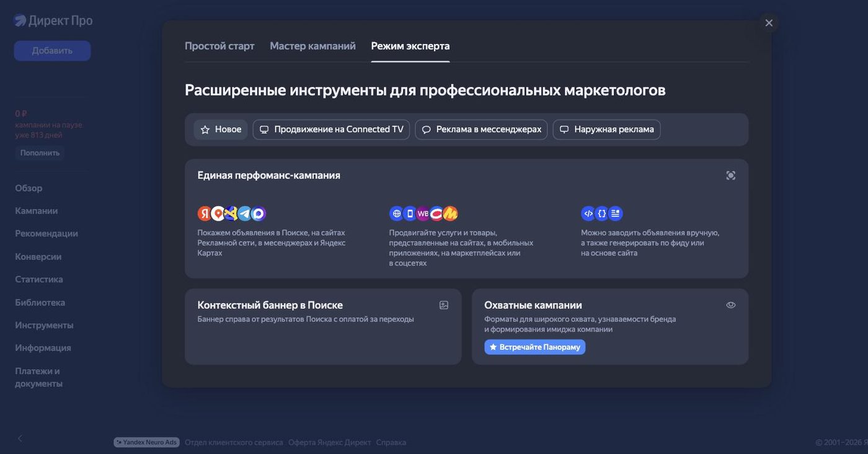
Task: Click the text starting "Можно заводить объявления вручную"
Action: [x=650, y=243]
